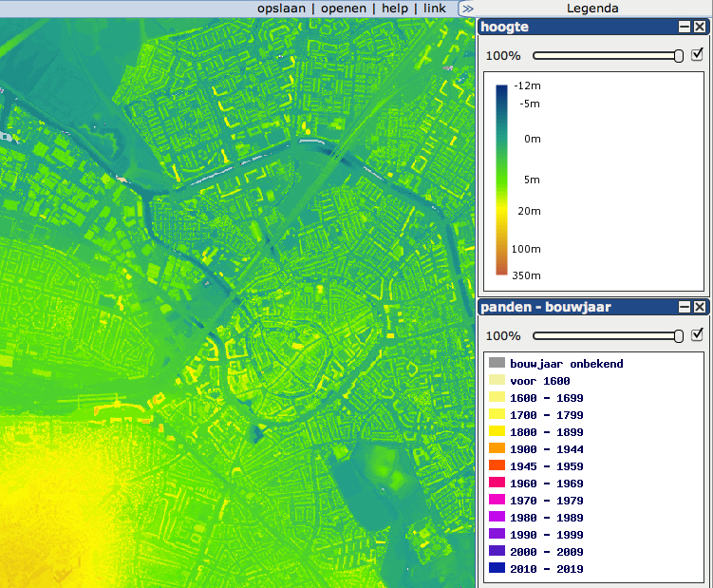
Task: Adjust the hoogte opacity slider handle
Action: coord(679,56)
